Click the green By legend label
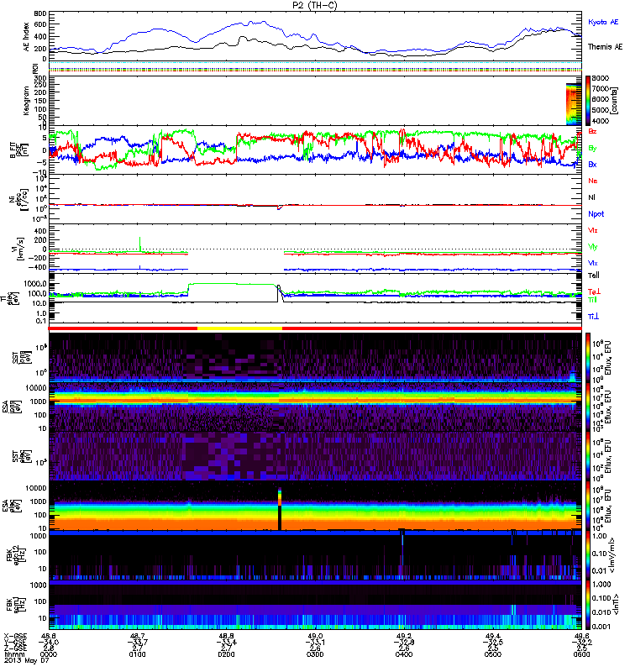Viewport: 630px width, 672px height. click(x=592, y=149)
